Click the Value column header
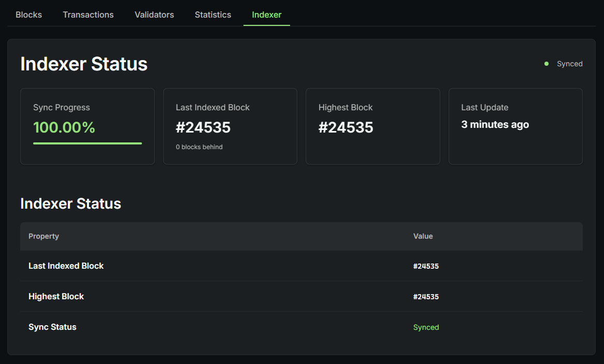This screenshot has width=604, height=364. [423, 236]
